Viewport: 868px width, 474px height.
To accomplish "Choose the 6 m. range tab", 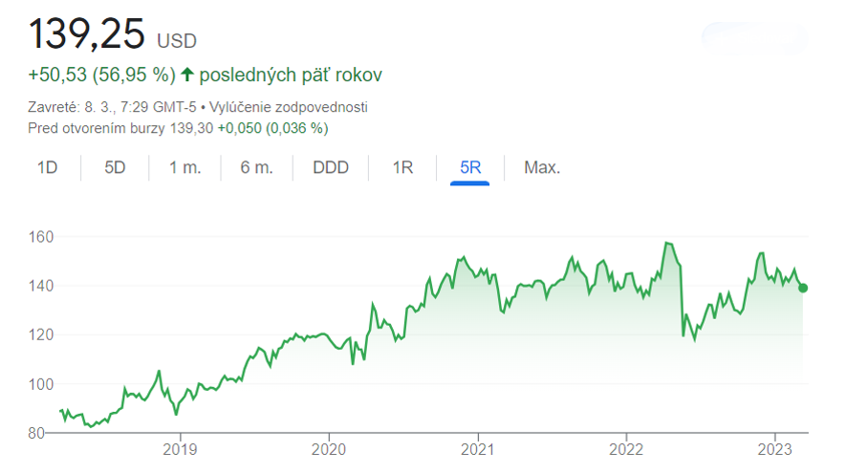I will tap(256, 168).
